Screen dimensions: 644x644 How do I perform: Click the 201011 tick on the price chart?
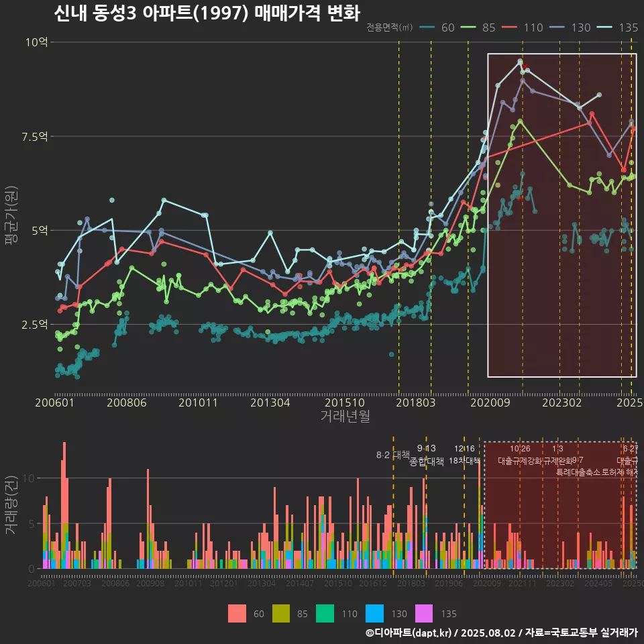(198, 402)
